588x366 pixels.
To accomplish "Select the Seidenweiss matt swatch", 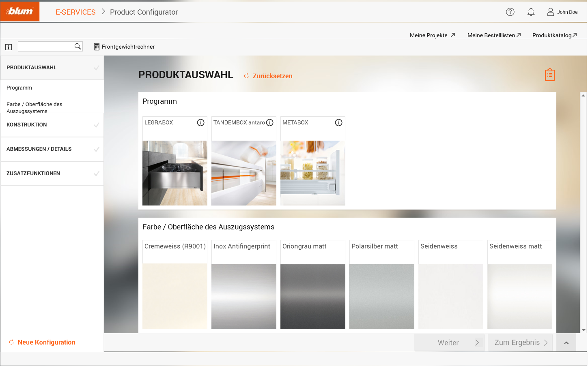I will [520, 297].
